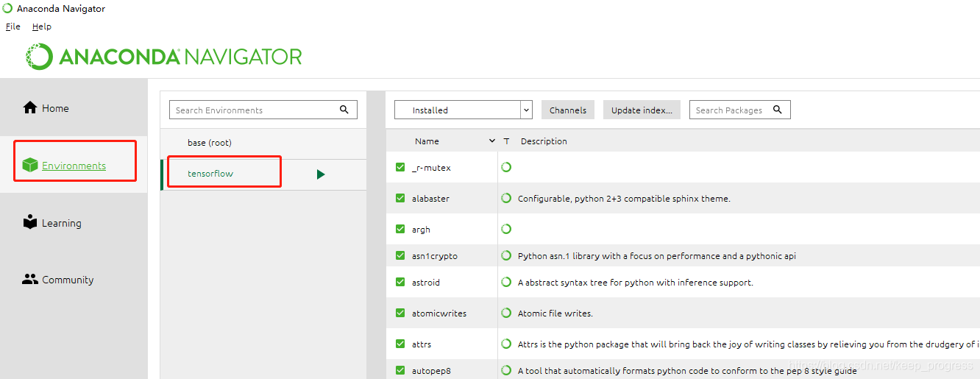The image size is (980, 379).
Task: Click the magnifier in Search Environments
Action: 344,110
